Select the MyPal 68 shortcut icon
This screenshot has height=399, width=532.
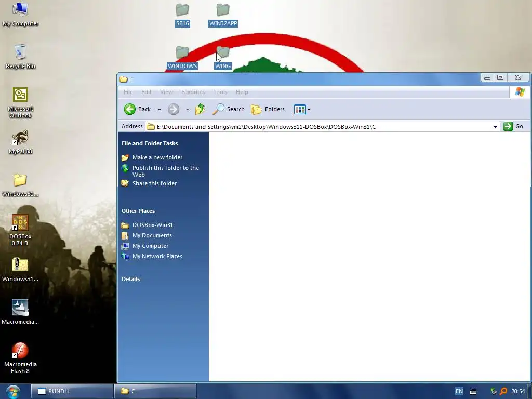(x=20, y=142)
